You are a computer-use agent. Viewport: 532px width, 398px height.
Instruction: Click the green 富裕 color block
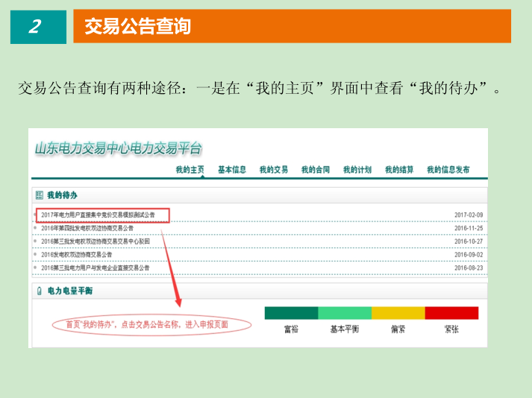291,313
